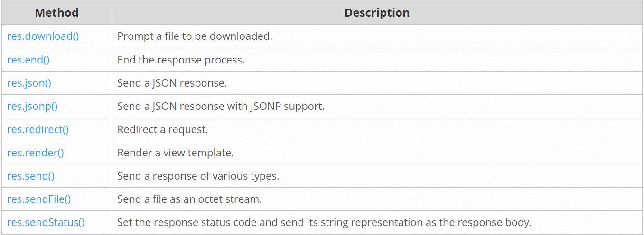This screenshot has width=644, height=235.
Task: Open the res.redirect() method link
Action: pos(38,129)
